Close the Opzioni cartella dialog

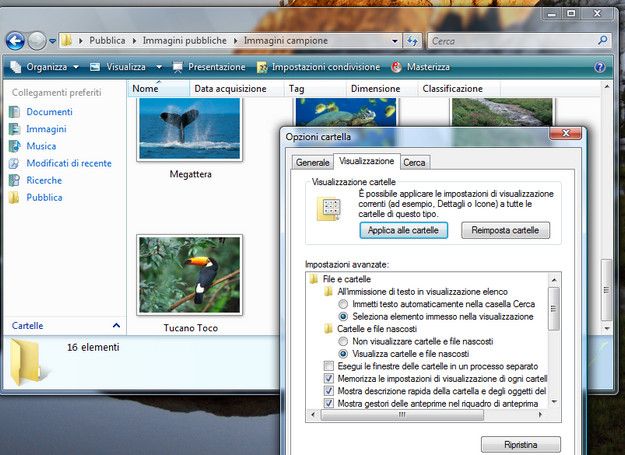point(565,133)
